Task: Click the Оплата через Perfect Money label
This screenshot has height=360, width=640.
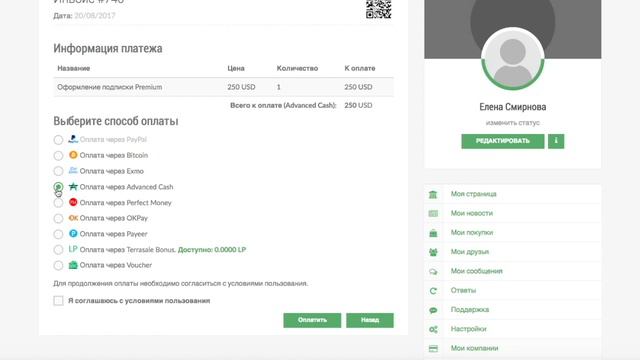Action: pyautogui.click(x=125, y=202)
